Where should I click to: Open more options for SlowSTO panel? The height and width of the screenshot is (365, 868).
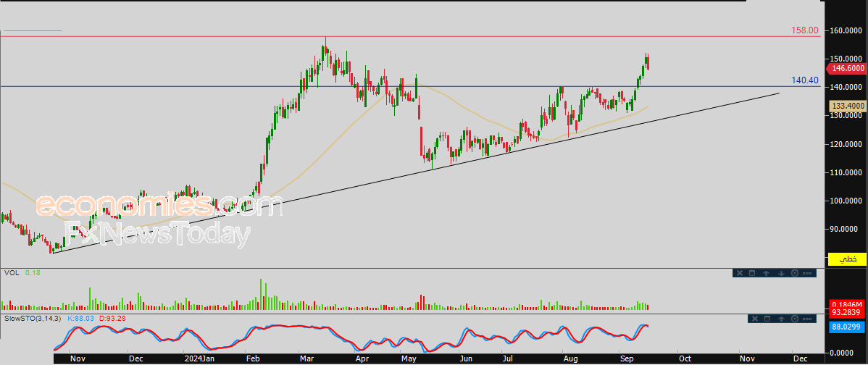[807, 319]
